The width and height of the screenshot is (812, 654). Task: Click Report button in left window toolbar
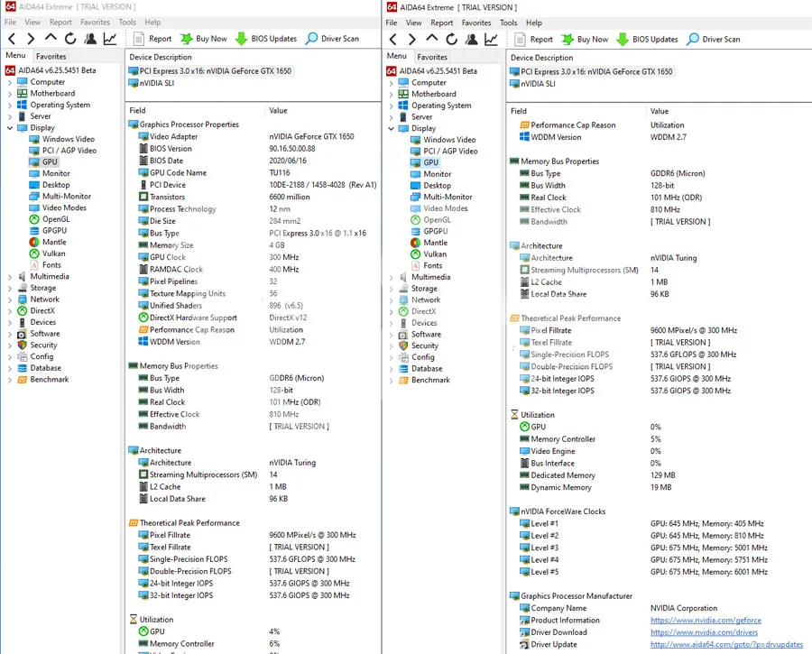pos(152,38)
